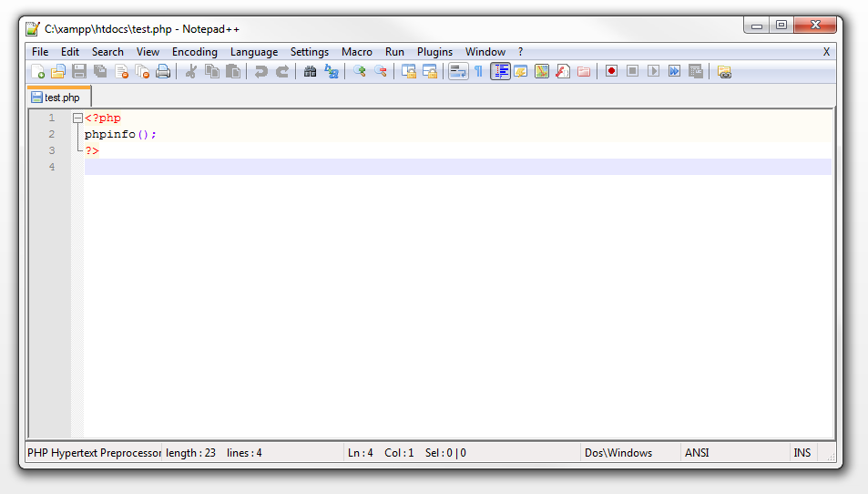Click the ANSI encoding in status bar

697,453
